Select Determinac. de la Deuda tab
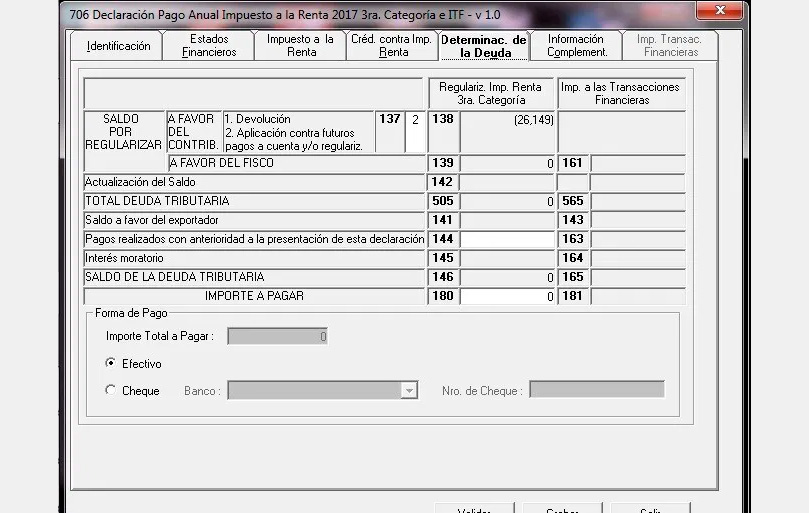809x513 pixels. (x=484, y=46)
